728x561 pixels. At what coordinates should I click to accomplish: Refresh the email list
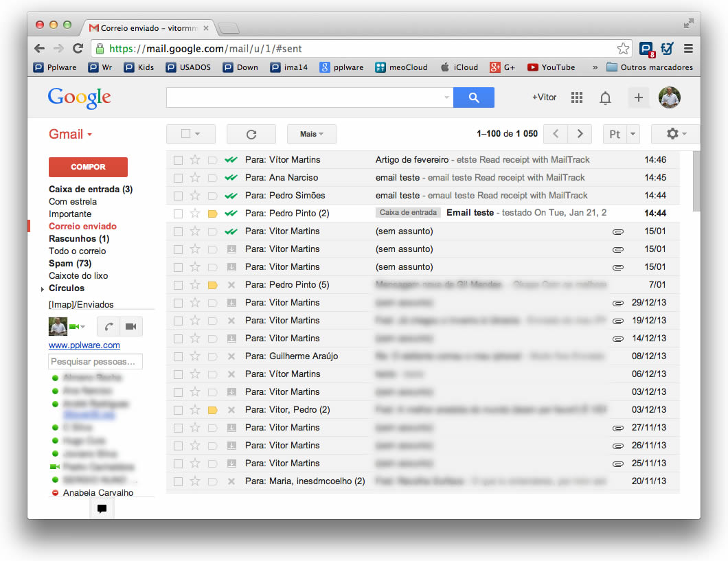[x=251, y=134]
